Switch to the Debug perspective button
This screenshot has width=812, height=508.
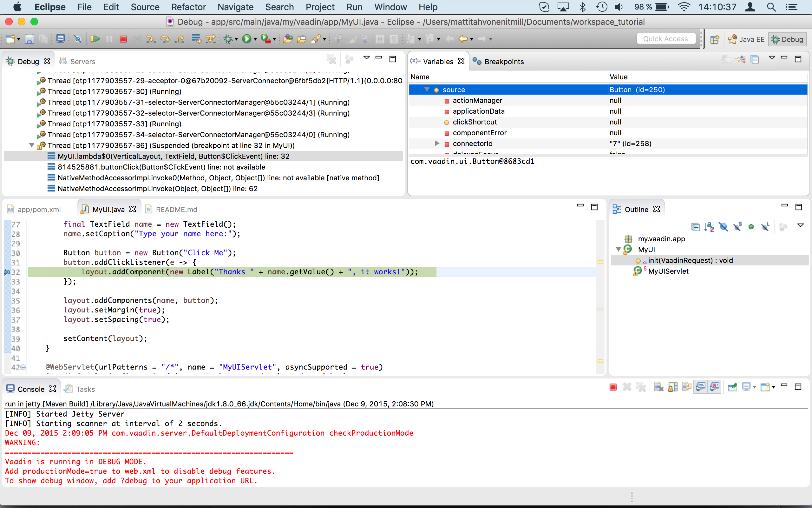pos(787,39)
